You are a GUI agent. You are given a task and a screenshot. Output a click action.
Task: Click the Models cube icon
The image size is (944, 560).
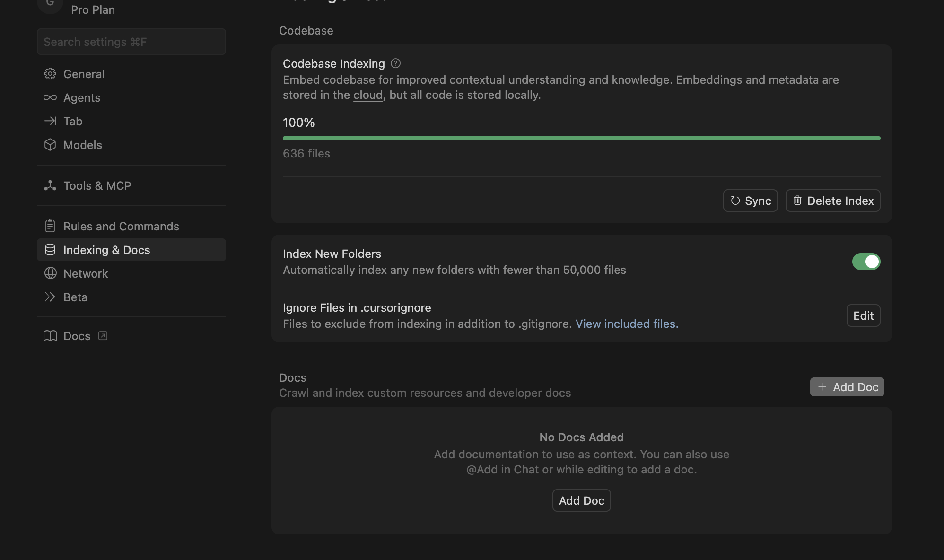(50, 145)
